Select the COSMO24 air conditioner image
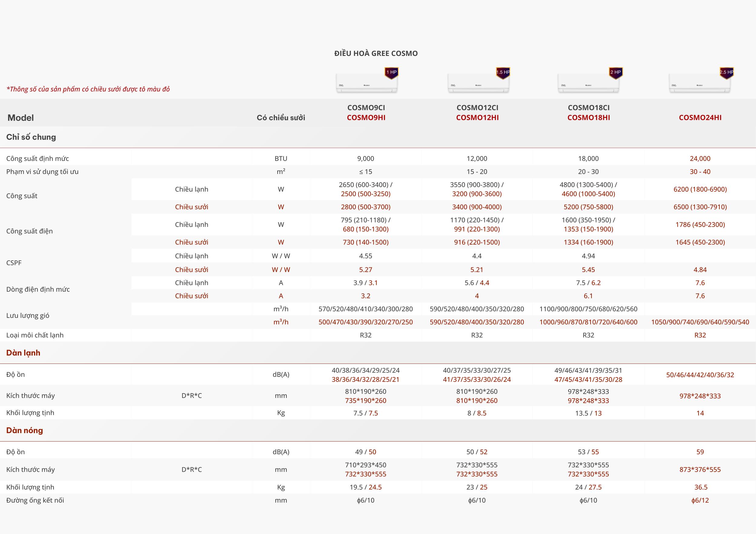The image size is (756, 534). [699, 84]
